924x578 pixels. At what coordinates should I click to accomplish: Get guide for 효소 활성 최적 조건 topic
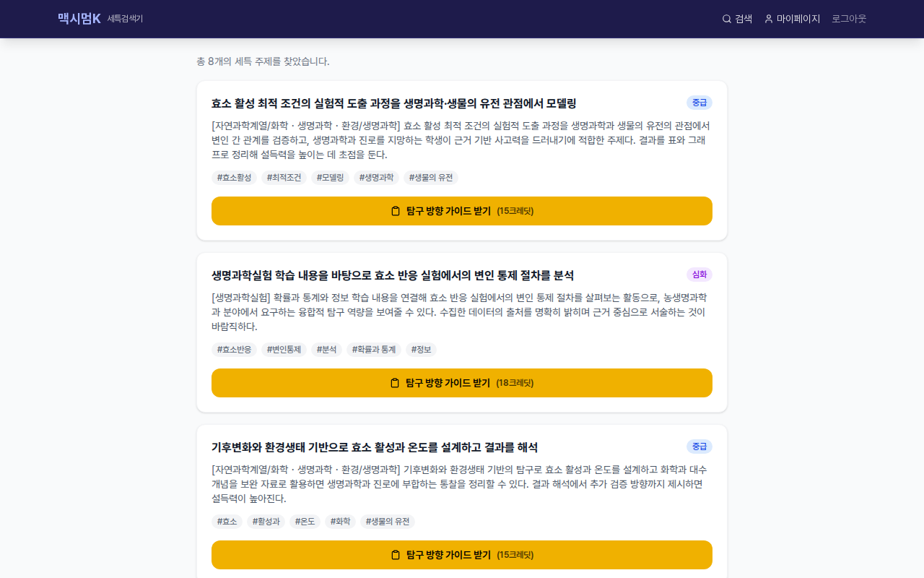tap(462, 211)
